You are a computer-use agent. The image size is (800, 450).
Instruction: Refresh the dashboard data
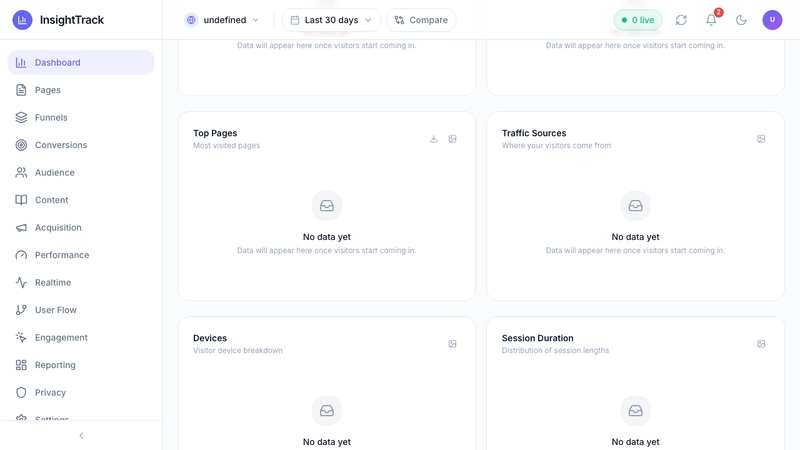pos(681,20)
